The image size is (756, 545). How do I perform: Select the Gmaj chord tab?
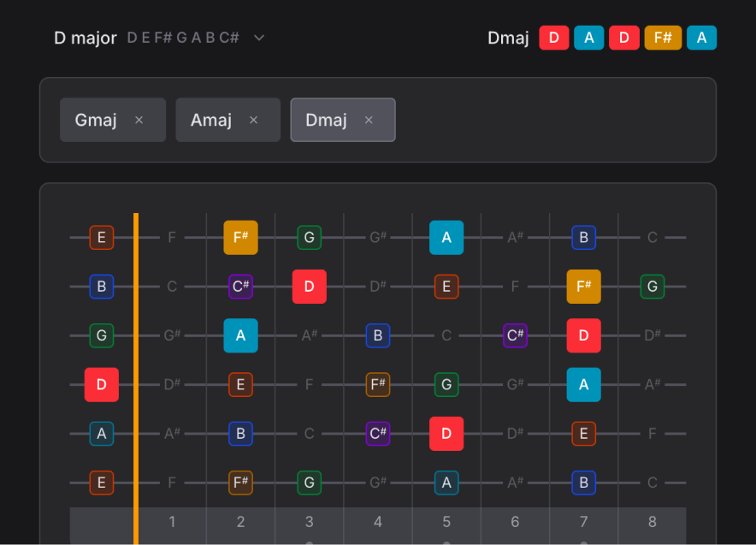(96, 120)
